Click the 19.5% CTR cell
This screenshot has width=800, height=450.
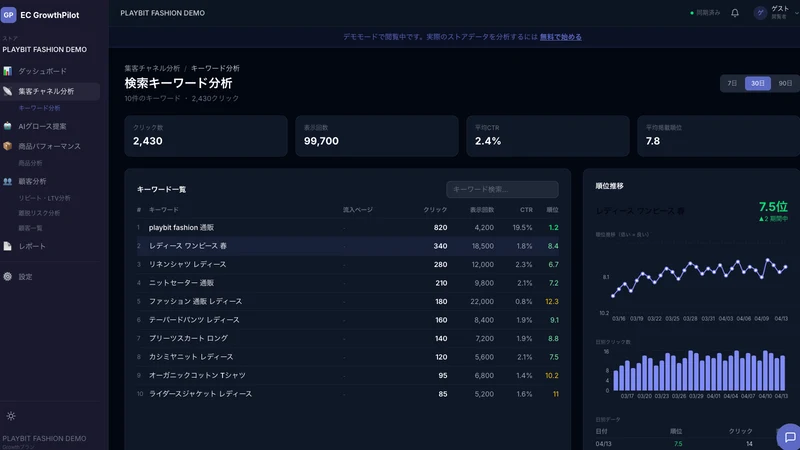click(522, 228)
